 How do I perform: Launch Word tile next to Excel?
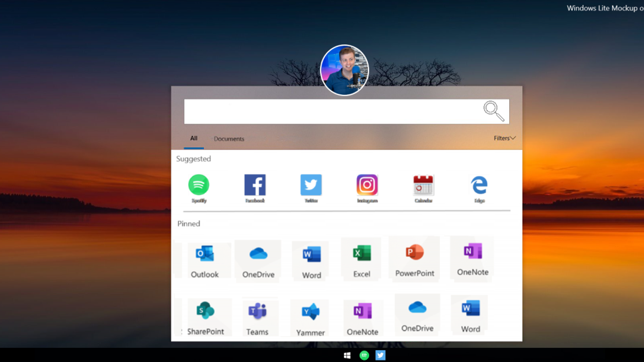(312, 262)
